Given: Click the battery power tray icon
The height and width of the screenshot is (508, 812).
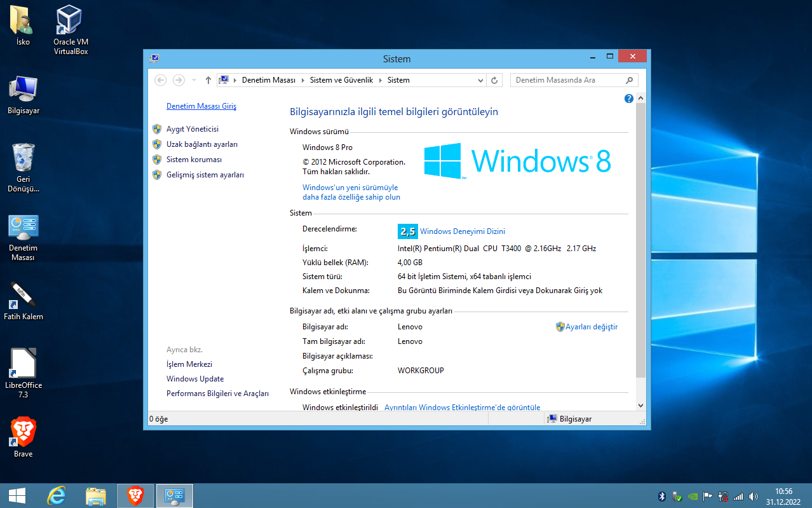Looking at the screenshot, I should click(x=723, y=497).
